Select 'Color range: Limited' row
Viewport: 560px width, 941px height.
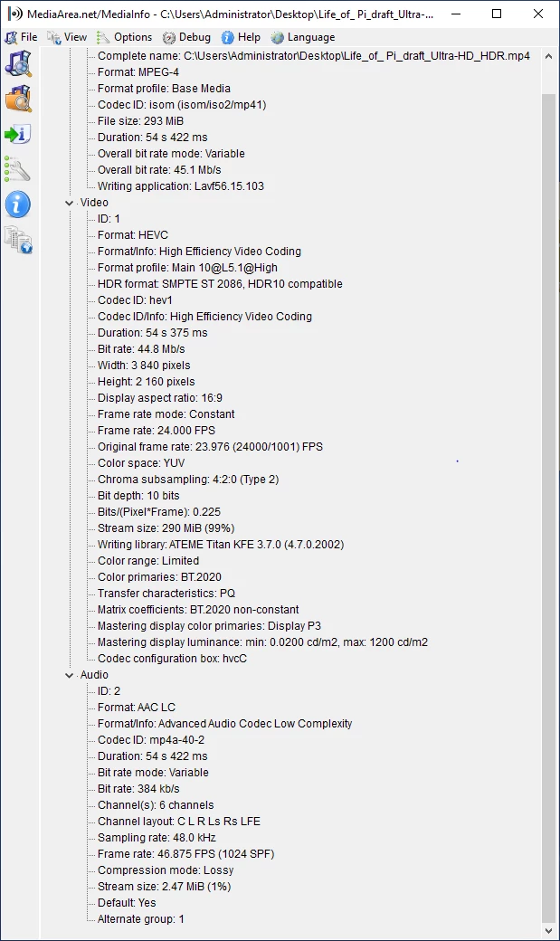(148, 560)
